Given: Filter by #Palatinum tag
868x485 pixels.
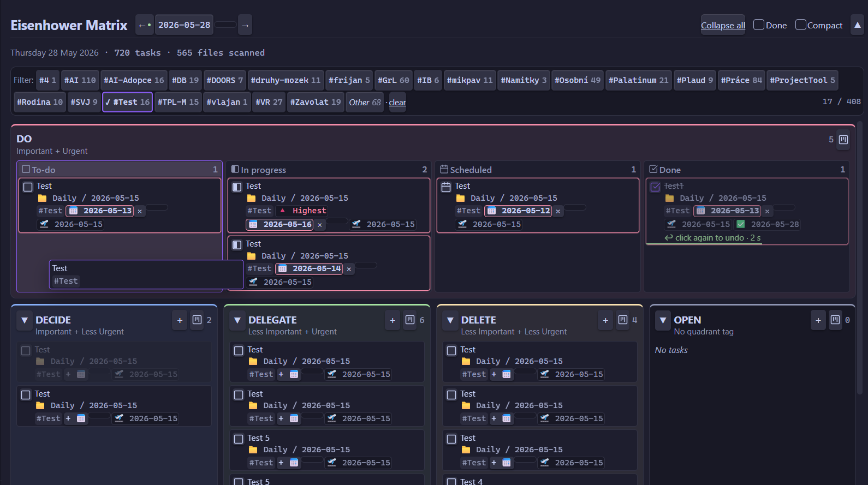Looking at the screenshot, I should click(x=638, y=80).
